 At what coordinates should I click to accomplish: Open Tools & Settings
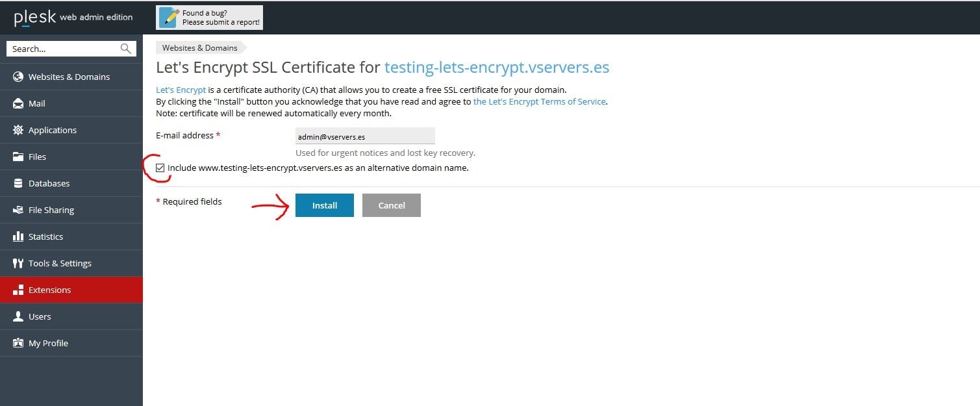tap(71, 263)
